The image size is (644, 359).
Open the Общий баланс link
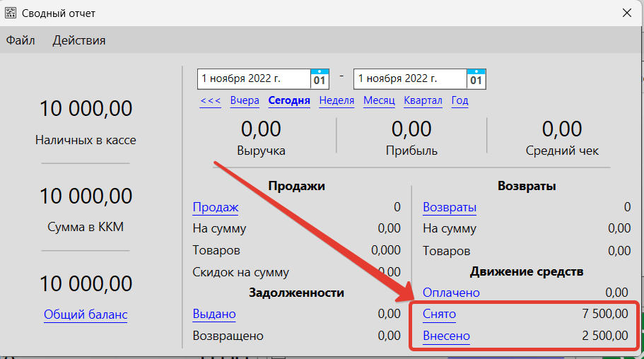[x=86, y=314]
